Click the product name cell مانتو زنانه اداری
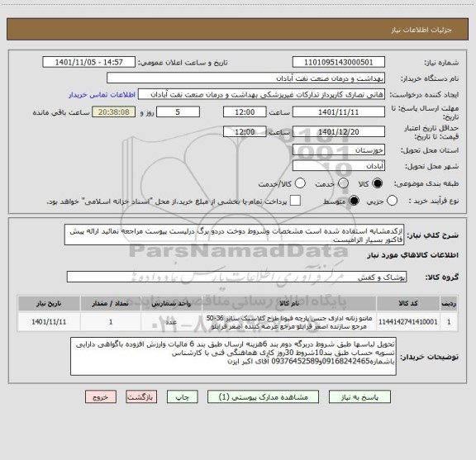This screenshot has width=476, height=460. [289, 321]
